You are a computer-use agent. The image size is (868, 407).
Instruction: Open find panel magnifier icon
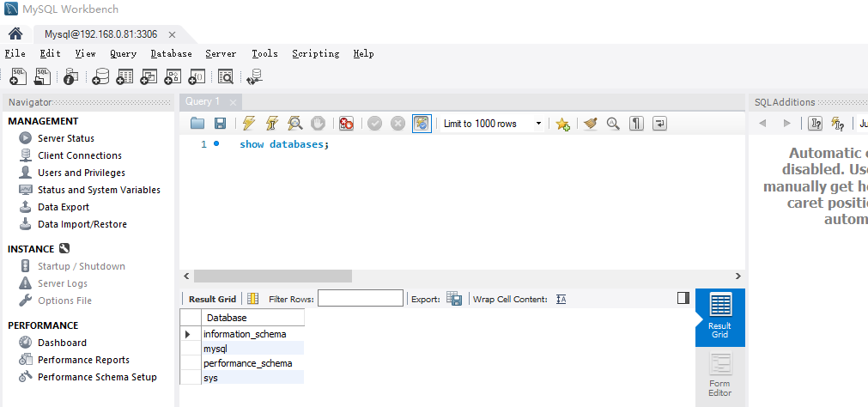click(613, 124)
